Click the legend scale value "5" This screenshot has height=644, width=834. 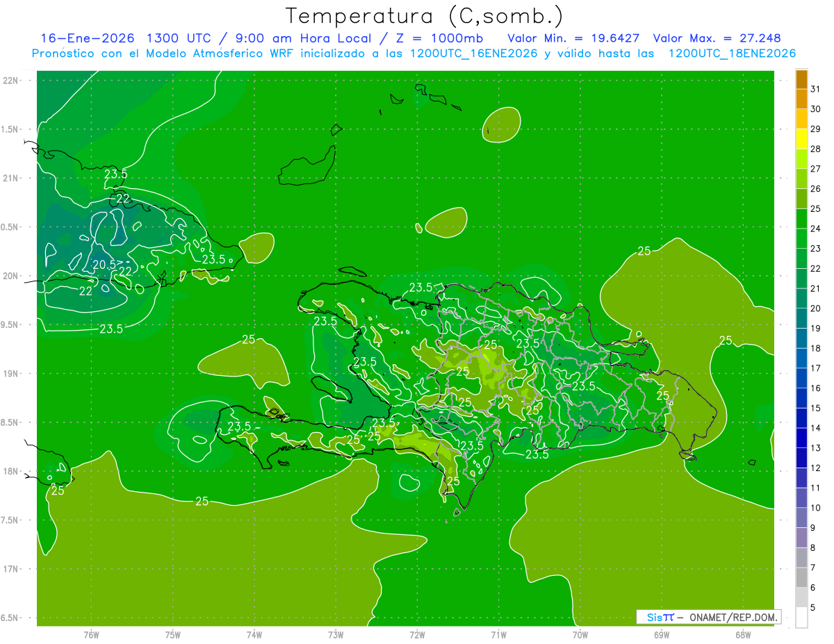pyautogui.click(x=813, y=607)
